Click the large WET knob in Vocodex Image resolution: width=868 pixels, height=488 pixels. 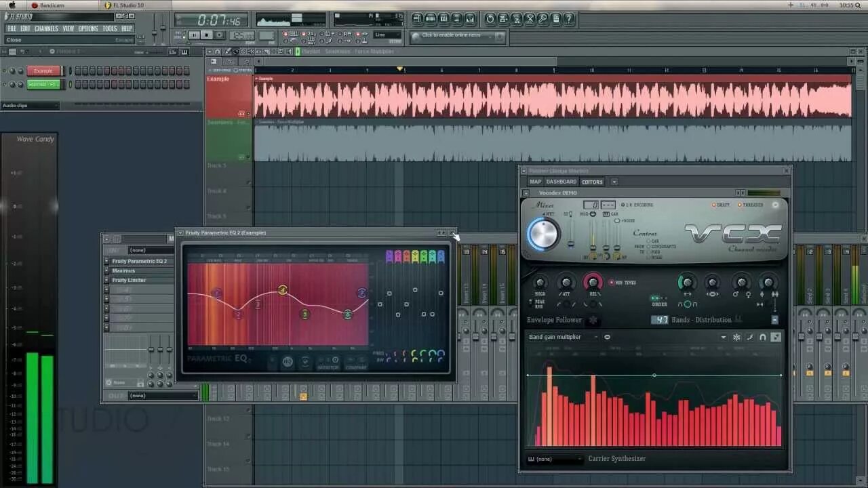click(x=543, y=234)
